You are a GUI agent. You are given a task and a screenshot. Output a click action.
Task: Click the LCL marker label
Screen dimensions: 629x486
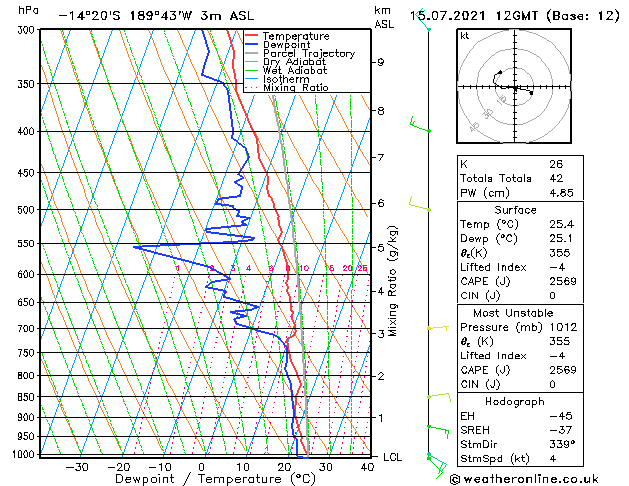click(x=392, y=457)
